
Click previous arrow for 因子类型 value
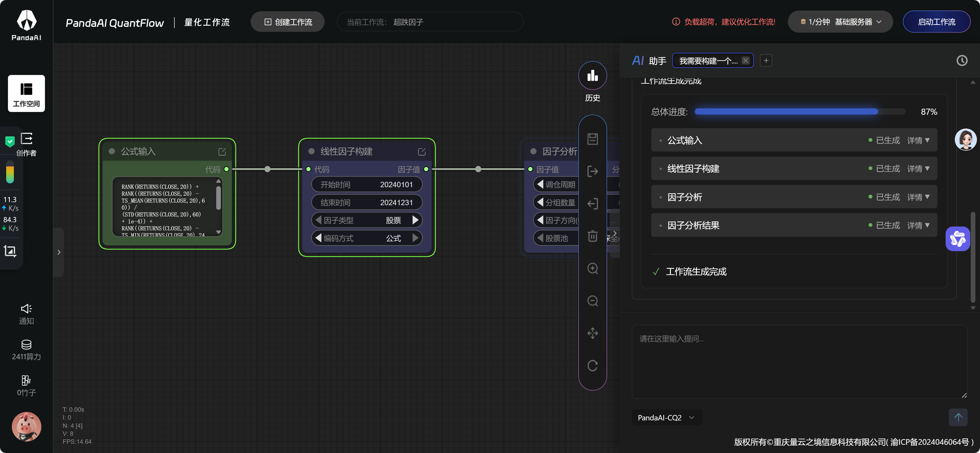point(318,220)
